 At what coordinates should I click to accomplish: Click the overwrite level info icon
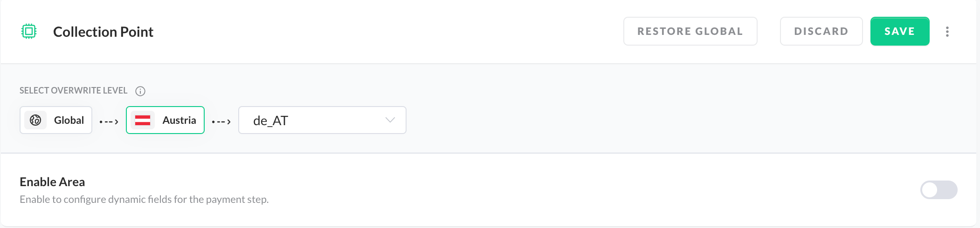140,91
